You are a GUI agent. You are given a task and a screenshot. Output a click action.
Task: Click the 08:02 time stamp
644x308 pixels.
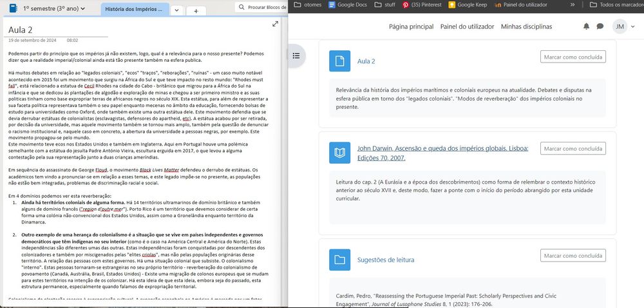point(72,40)
